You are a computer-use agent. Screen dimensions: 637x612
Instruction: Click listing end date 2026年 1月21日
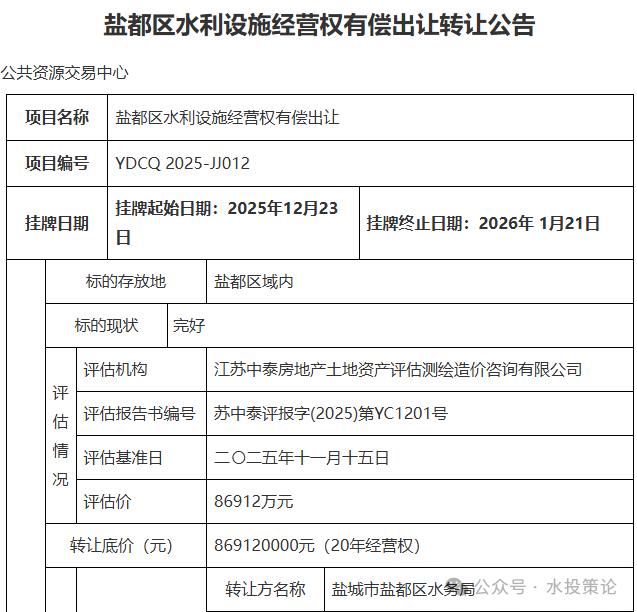point(483,224)
